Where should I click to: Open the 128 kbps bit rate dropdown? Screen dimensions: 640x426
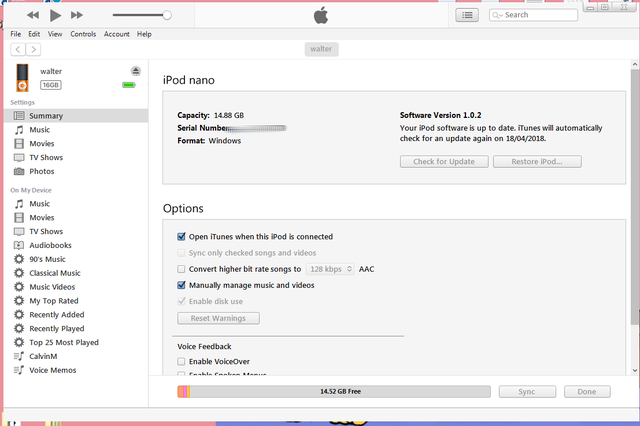pyautogui.click(x=330, y=269)
